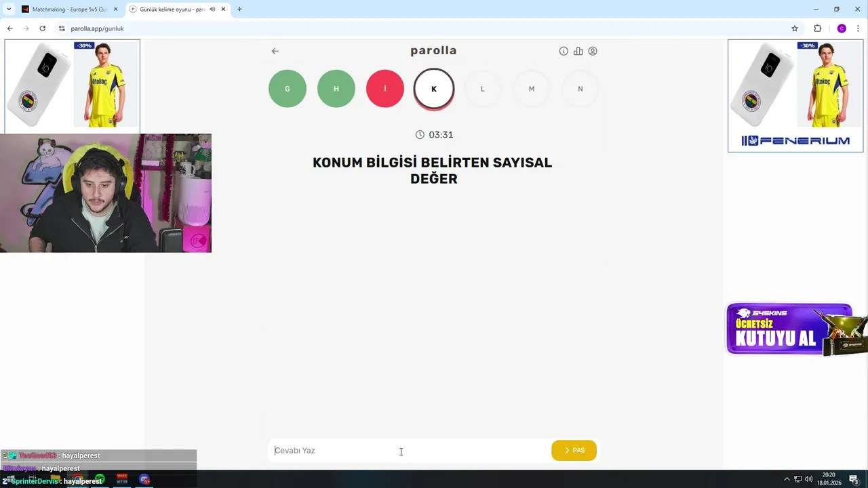The image size is (868, 488).
Task: Bookmark the page with star icon
Action: pyautogui.click(x=795, y=28)
